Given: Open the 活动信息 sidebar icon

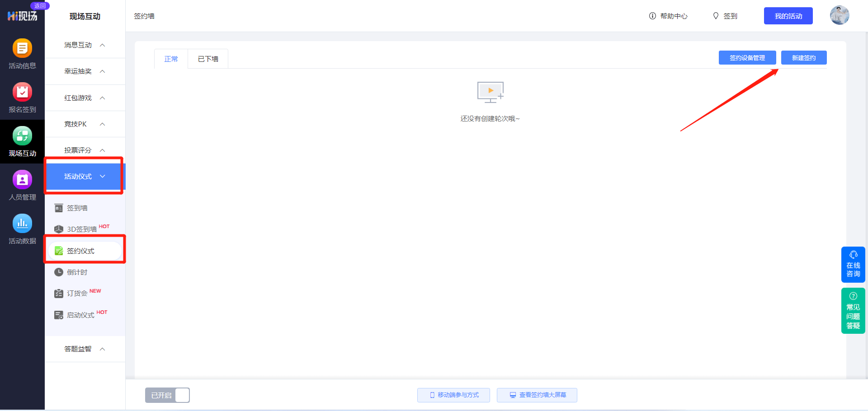Looking at the screenshot, I should [x=22, y=49].
